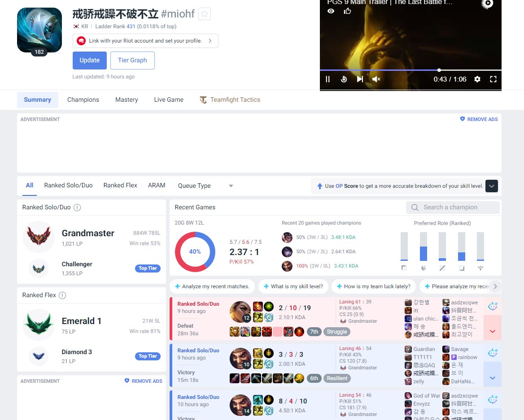Open AI analysis for the Defeat match
Viewport: 524px width, 420px height.
(x=493, y=306)
